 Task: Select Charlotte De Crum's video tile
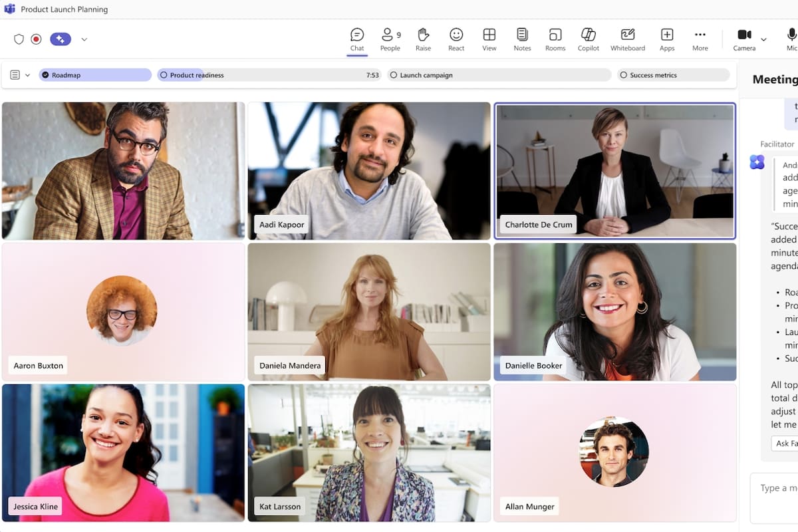[x=614, y=170]
